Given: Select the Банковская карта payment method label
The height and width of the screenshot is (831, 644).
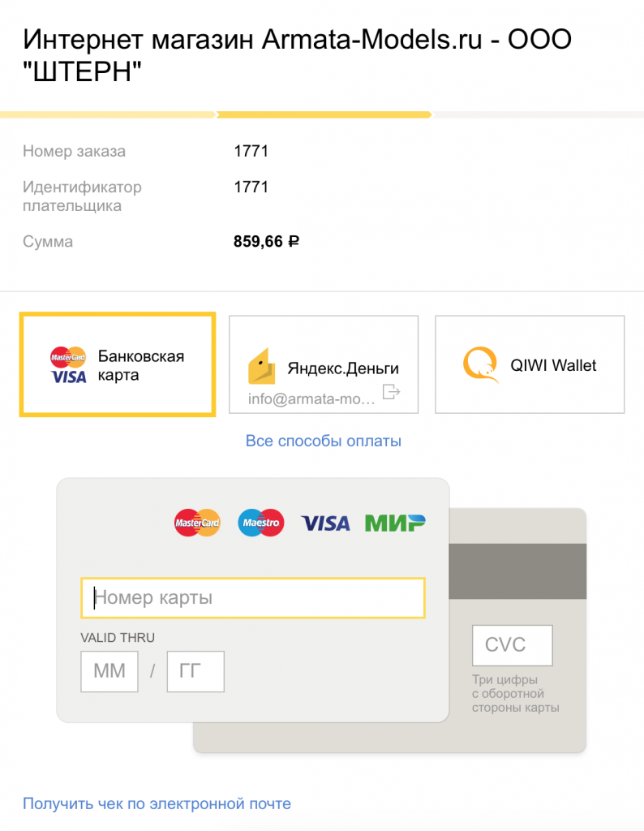Looking at the screenshot, I should (141, 366).
